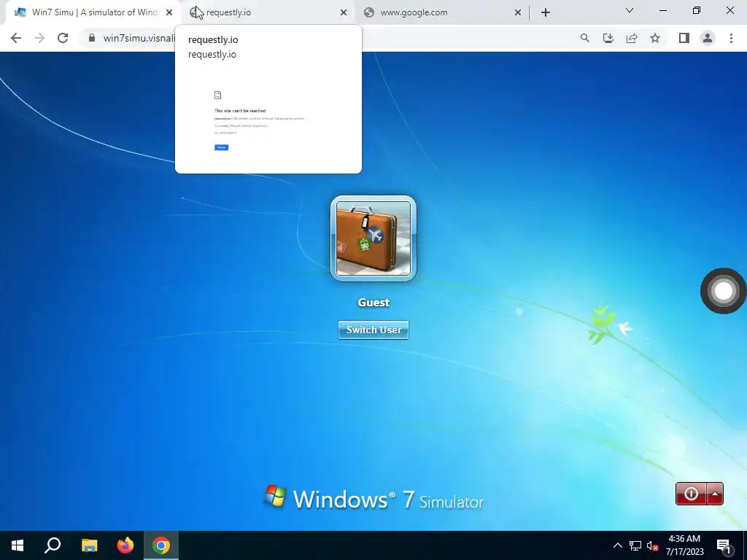747x560 pixels.
Task: View site information via lock icon
Action: click(x=91, y=38)
